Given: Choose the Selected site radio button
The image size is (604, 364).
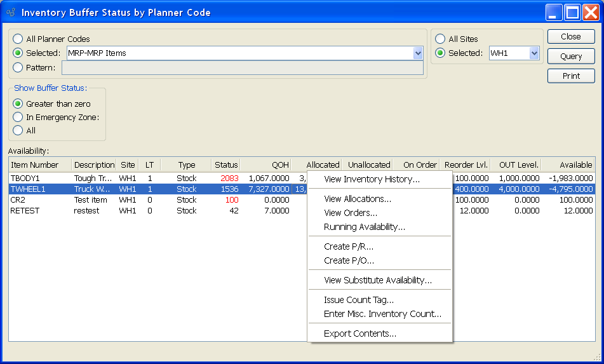Looking at the screenshot, I should [440, 53].
